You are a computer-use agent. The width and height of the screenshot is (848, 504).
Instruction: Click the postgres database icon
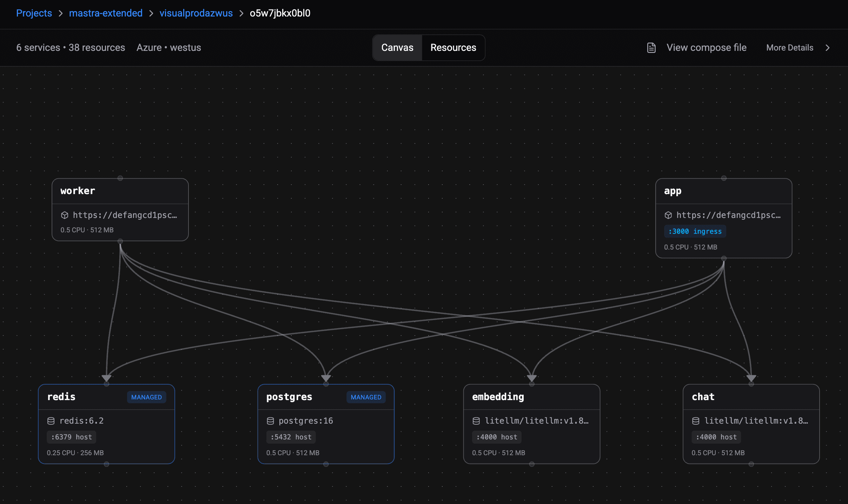[270, 421]
